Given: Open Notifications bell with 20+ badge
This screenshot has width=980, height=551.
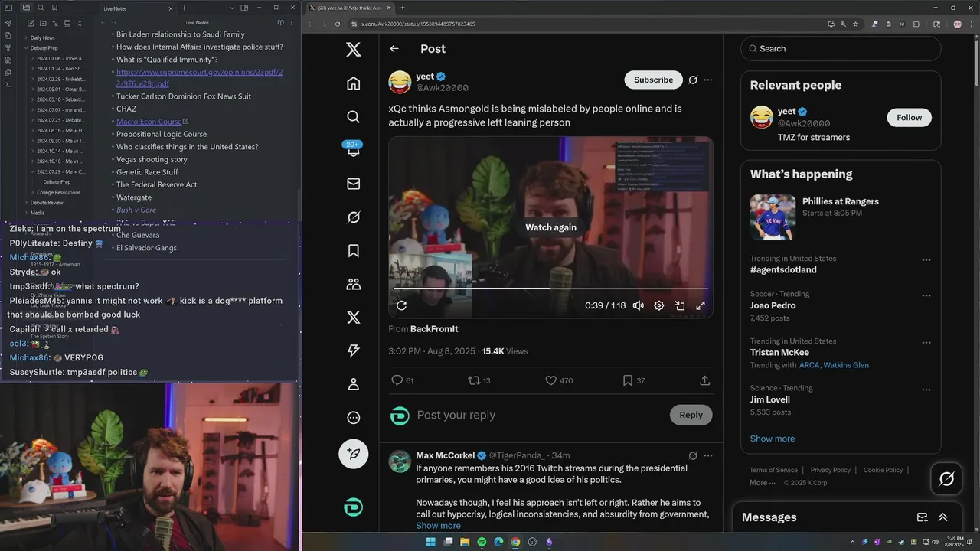Looking at the screenshot, I should [353, 150].
